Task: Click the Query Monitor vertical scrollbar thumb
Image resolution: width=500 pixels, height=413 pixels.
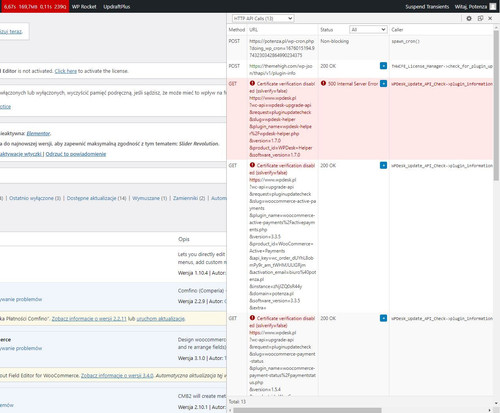Action: click(496, 107)
